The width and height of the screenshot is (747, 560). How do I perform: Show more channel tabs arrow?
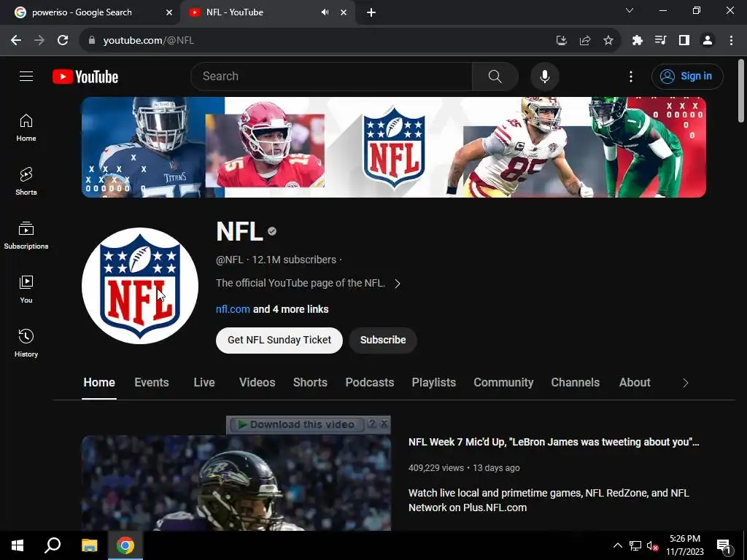pyautogui.click(x=686, y=383)
